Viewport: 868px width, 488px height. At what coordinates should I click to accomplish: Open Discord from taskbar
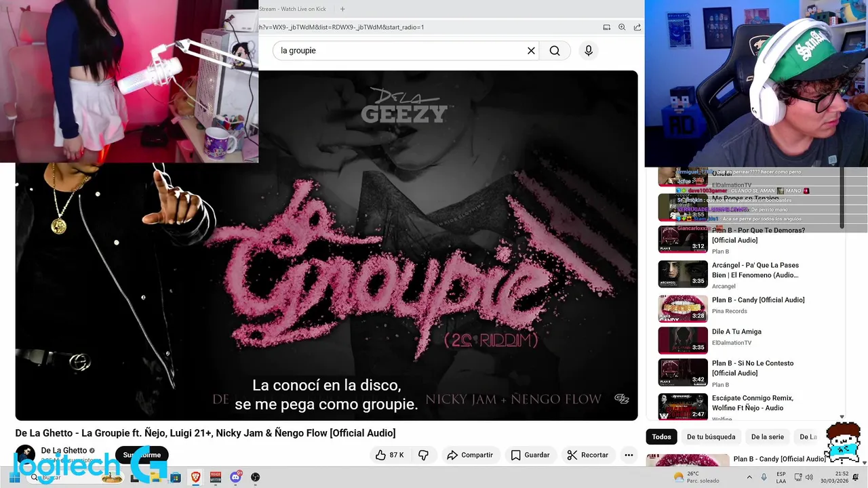click(235, 477)
